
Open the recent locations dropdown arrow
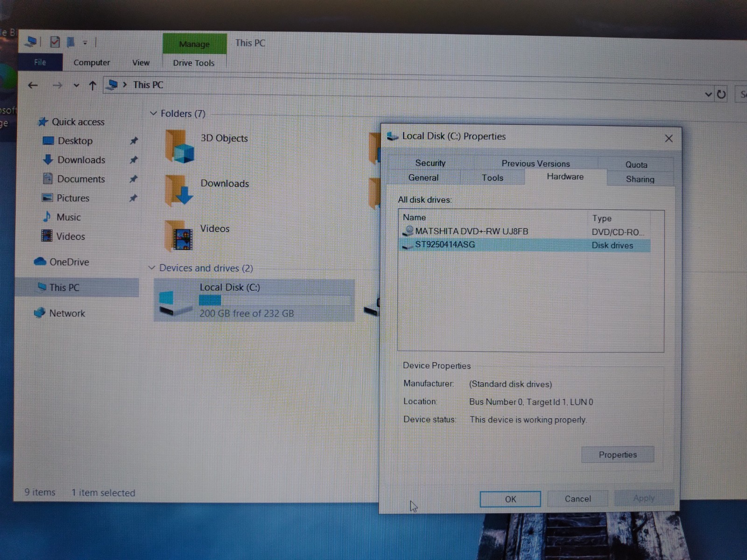(x=76, y=85)
